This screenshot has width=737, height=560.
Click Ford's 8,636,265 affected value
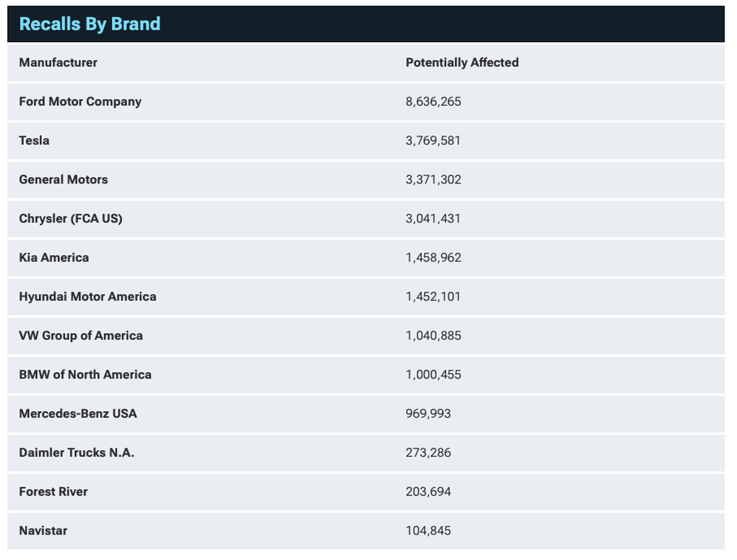pyautogui.click(x=433, y=102)
